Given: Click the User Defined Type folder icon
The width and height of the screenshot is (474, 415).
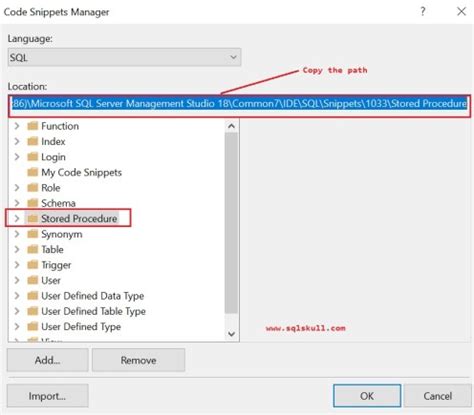Looking at the screenshot, I should pyautogui.click(x=32, y=326).
